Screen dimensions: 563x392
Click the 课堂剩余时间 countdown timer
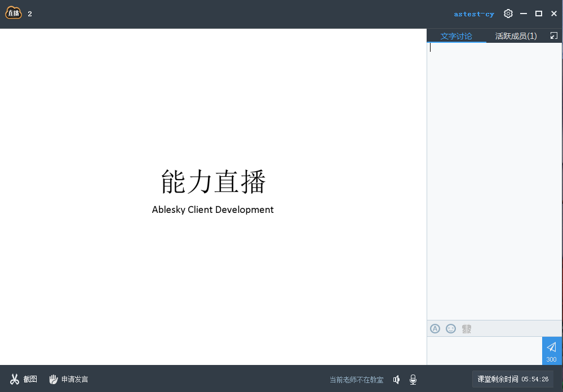click(513, 379)
